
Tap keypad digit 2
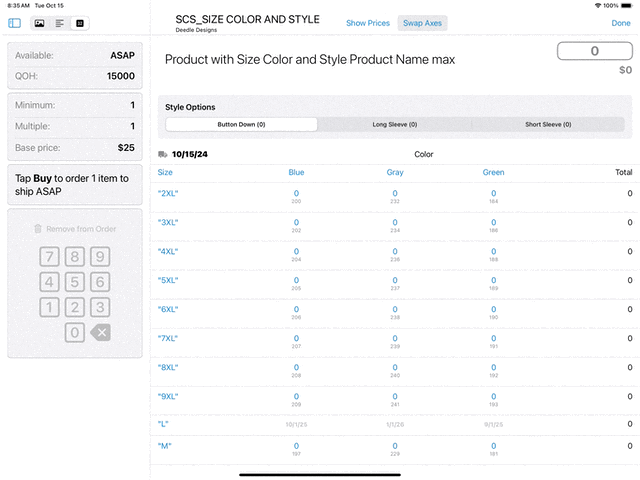click(75, 307)
